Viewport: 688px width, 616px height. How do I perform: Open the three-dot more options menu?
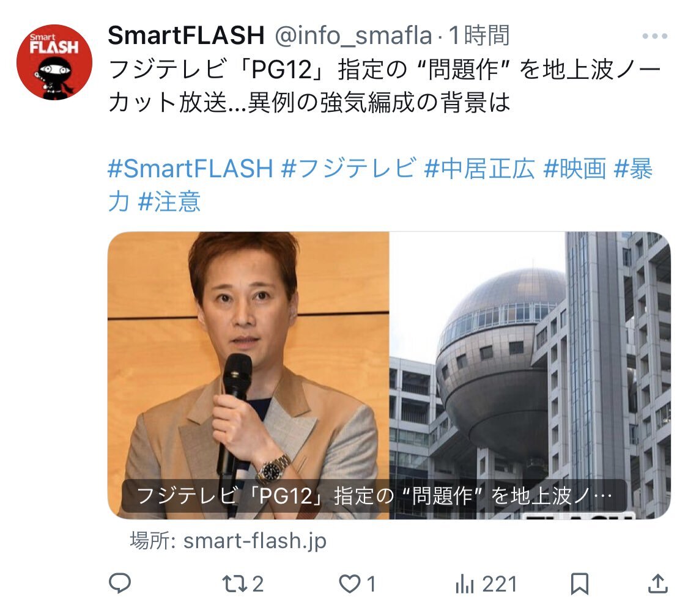click(x=654, y=36)
